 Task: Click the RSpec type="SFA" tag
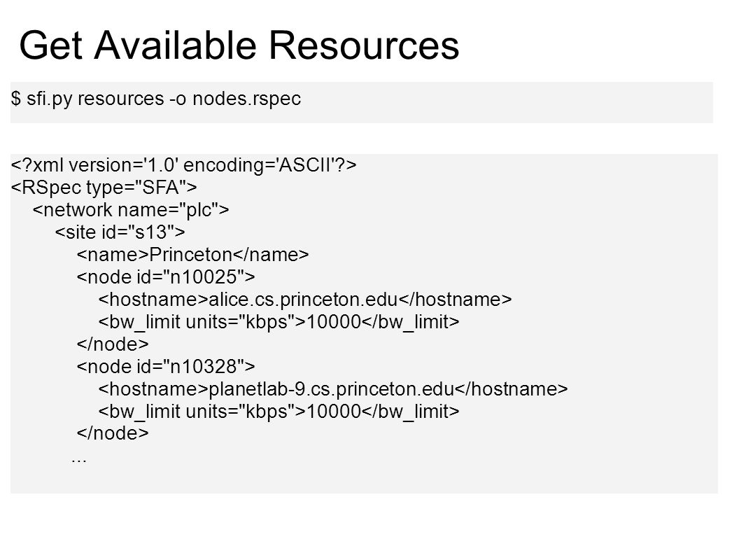click(104, 188)
